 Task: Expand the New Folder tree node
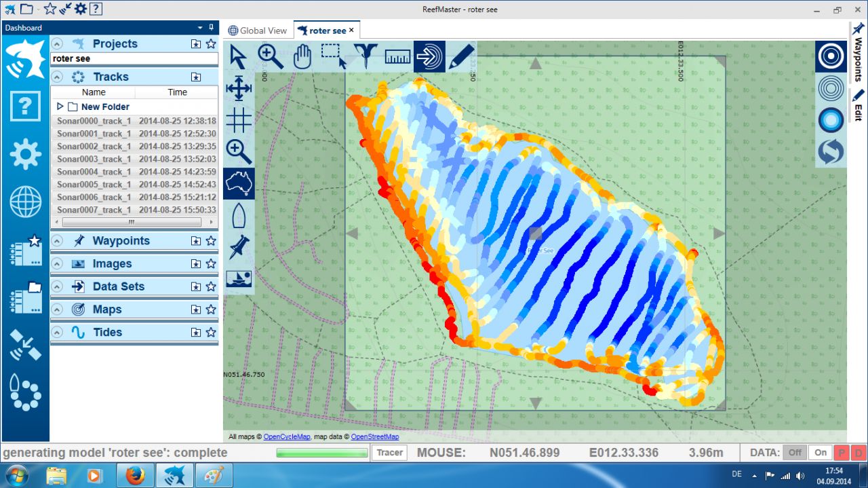point(60,107)
